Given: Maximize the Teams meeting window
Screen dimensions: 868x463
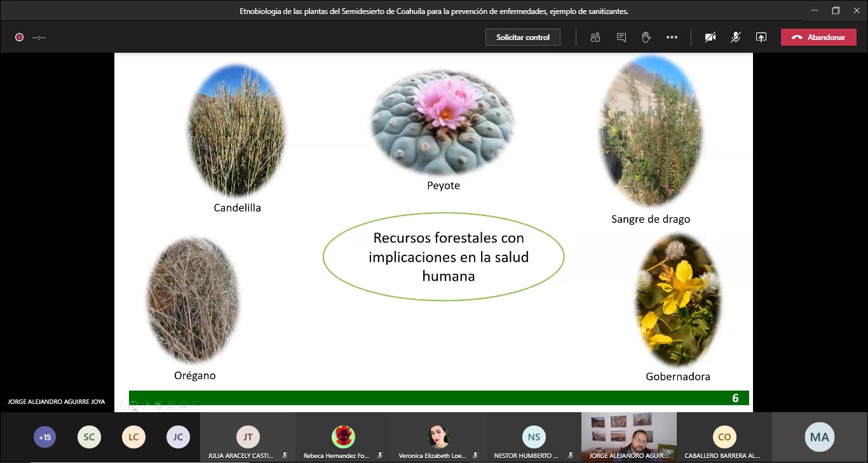Looking at the screenshot, I should pyautogui.click(x=836, y=11).
